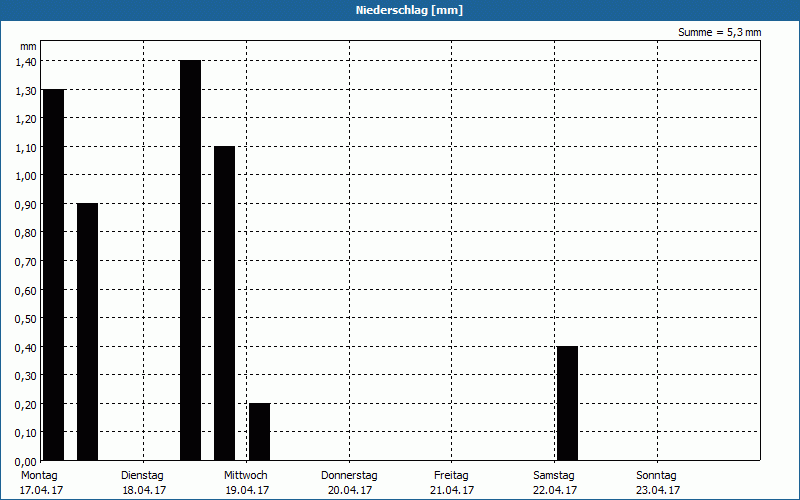Click the 1,20 y-axis value
Viewport: 800px width, 500px height.
(26, 119)
